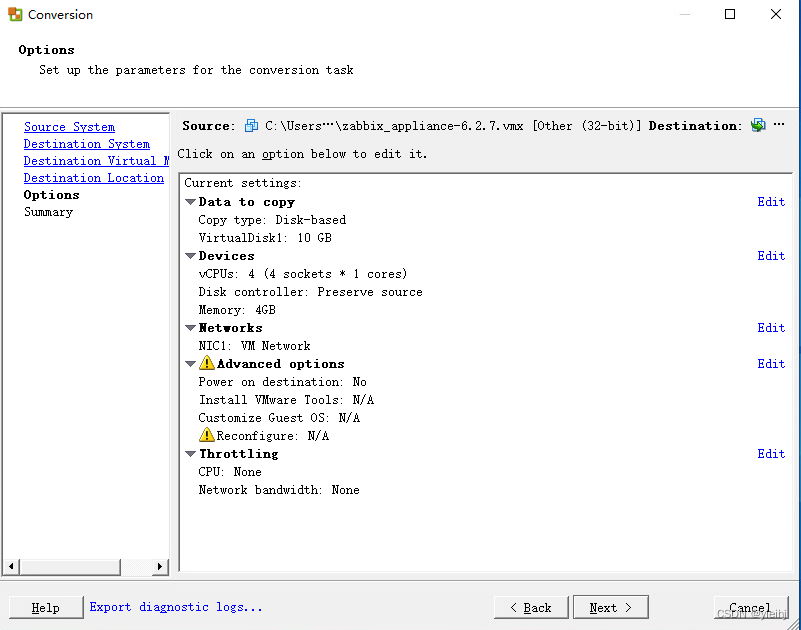Click the sidebar horizontal scrollbar thumb
Image resolution: width=801 pixels, height=630 pixels.
click(70, 567)
